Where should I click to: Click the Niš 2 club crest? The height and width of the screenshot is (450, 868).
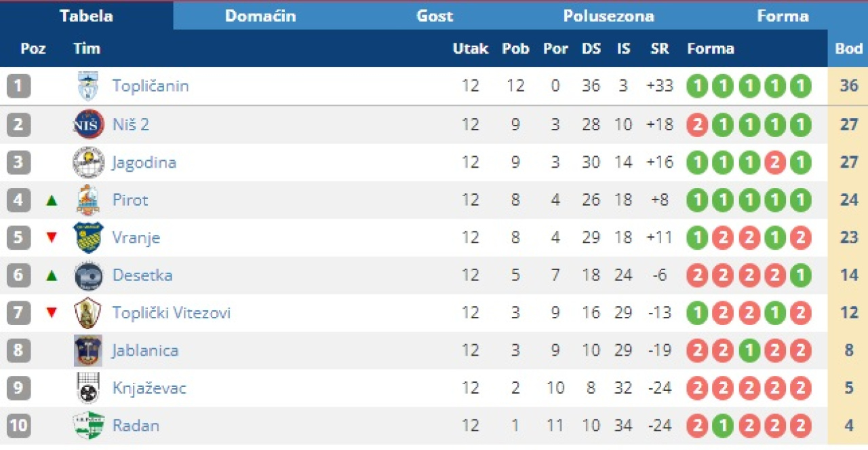pos(88,124)
